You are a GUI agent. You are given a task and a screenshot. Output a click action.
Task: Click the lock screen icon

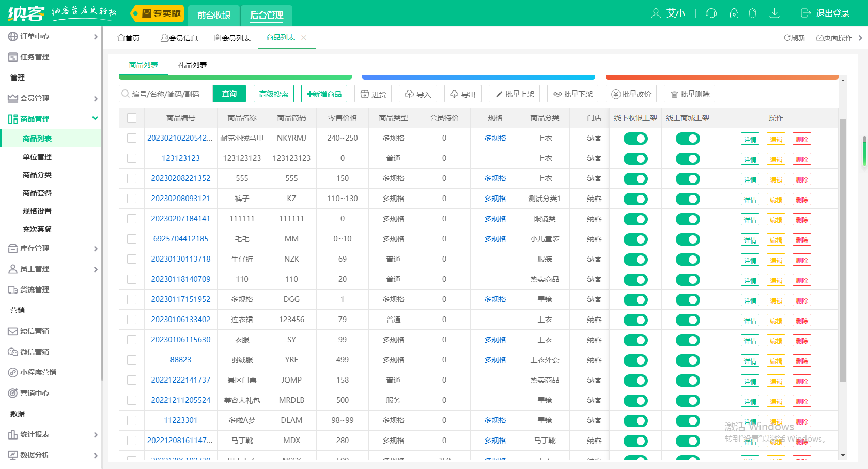click(734, 13)
